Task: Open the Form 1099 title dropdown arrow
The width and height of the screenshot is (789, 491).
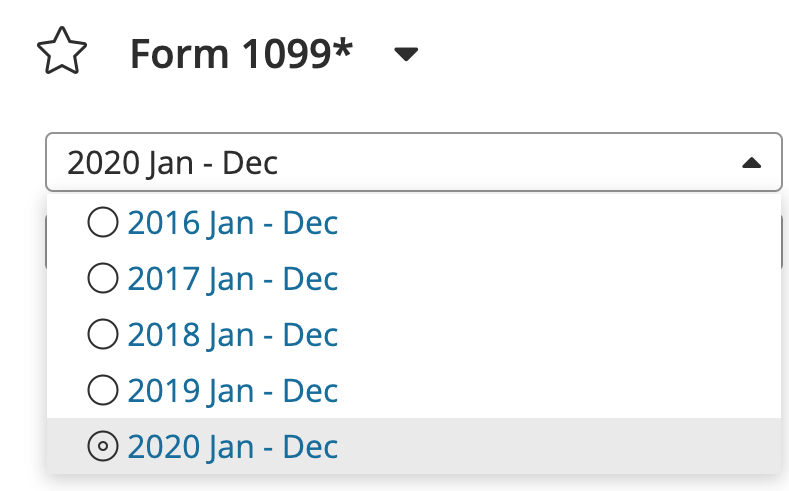Action: (x=405, y=56)
